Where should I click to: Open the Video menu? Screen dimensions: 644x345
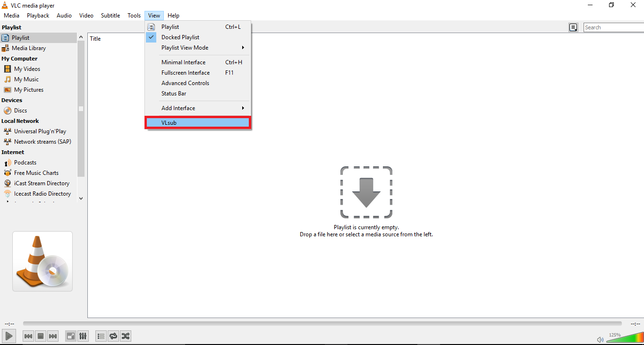point(86,16)
